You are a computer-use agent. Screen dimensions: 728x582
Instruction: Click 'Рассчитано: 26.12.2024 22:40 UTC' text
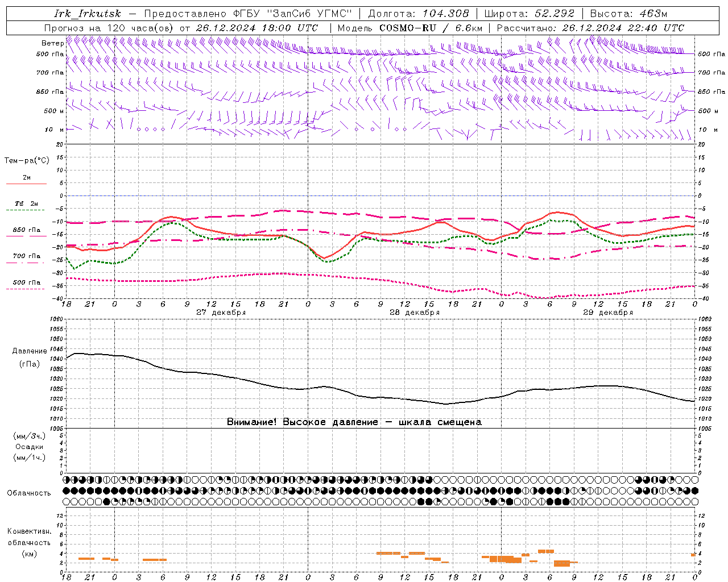pos(590,28)
